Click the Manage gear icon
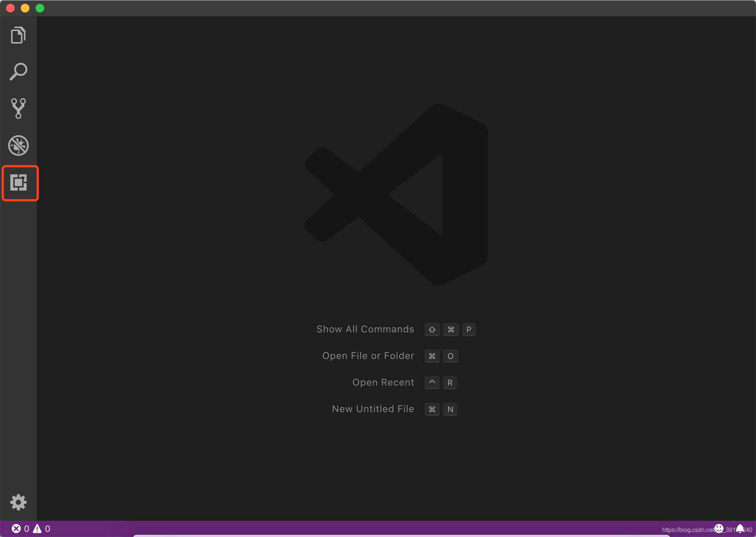Image resolution: width=756 pixels, height=537 pixels. tap(18, 502)
